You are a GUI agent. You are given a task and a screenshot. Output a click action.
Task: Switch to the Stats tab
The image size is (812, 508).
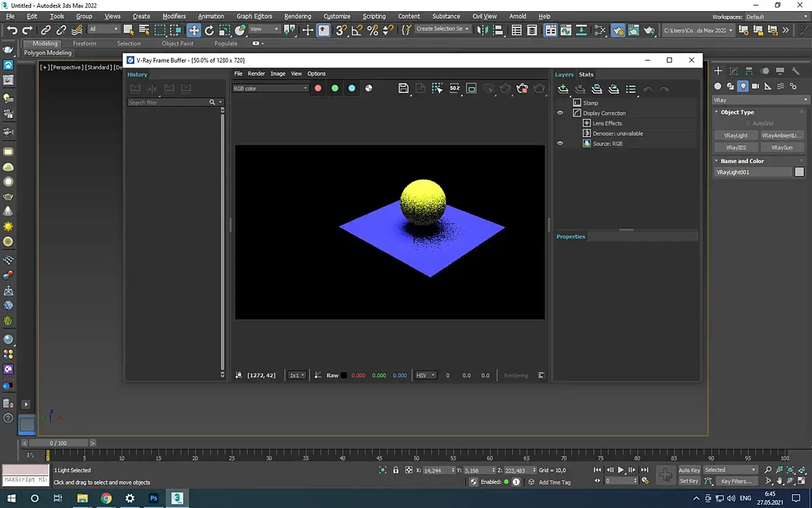(586, 74)
